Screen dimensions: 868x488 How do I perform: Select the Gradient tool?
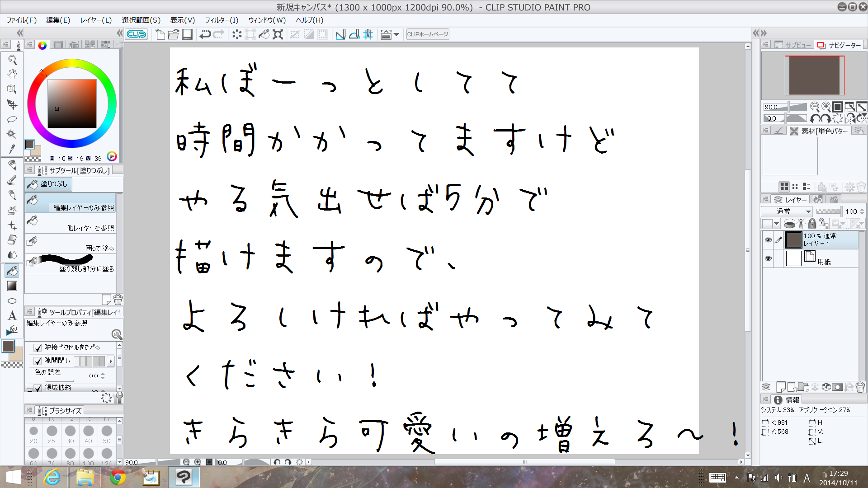click(12, 286)
